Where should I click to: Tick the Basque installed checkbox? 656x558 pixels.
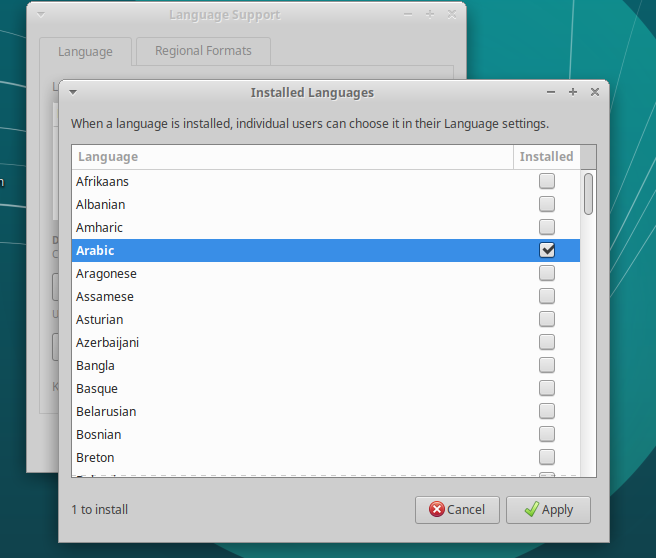tap(547, 388)
